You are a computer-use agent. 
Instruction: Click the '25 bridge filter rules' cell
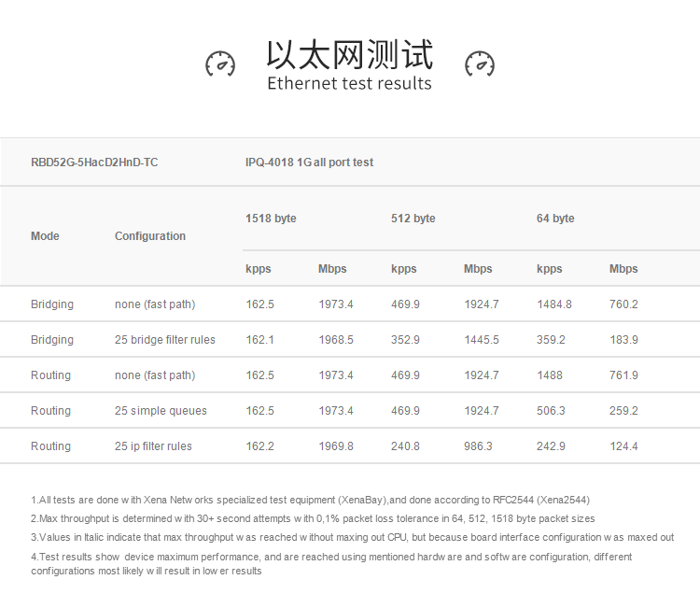164,340
